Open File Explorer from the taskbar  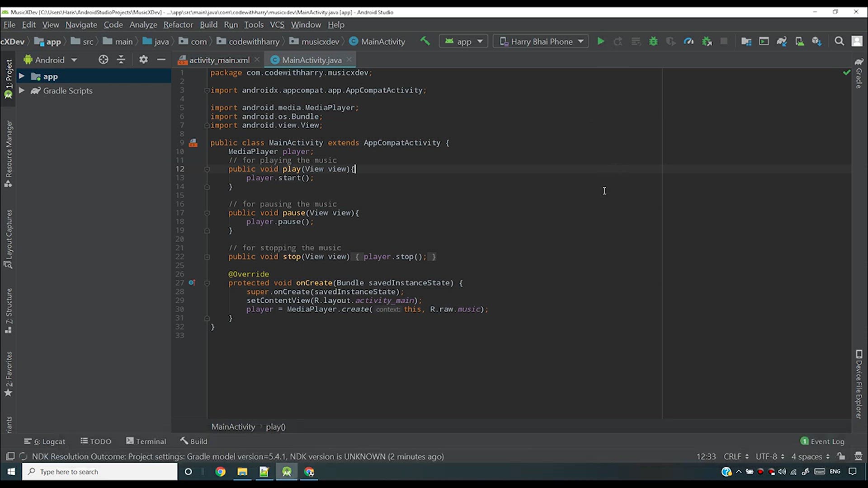[x=242, y=472]
